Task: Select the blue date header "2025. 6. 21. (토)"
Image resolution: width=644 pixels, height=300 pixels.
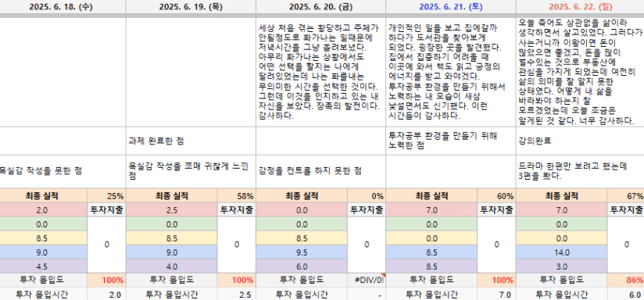Action: (450, 6)
